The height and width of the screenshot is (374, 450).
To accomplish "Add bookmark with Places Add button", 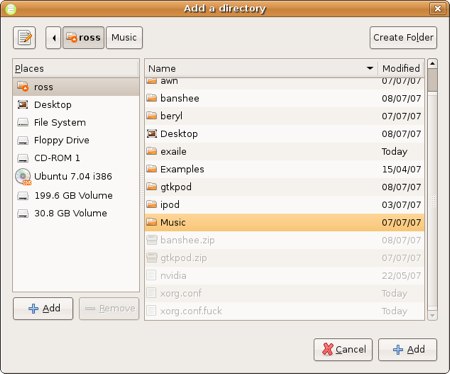I will click(43, 308).
